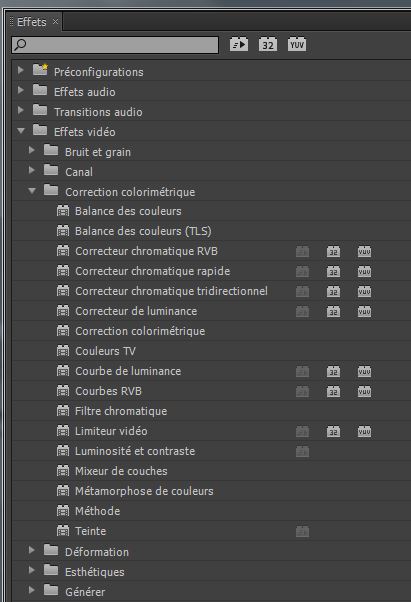Collapse the Correction colorimétrique folder arrow

32,190
